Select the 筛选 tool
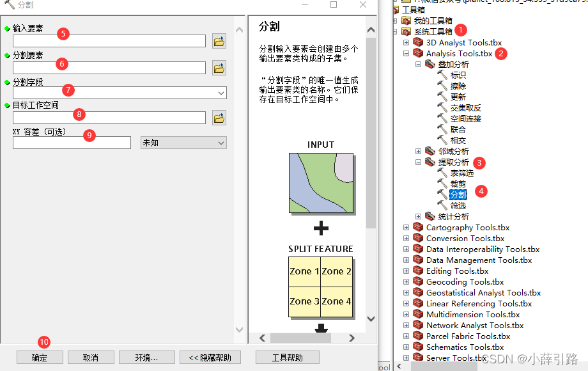Screen dimensions: 588x371 coord(458,206)
